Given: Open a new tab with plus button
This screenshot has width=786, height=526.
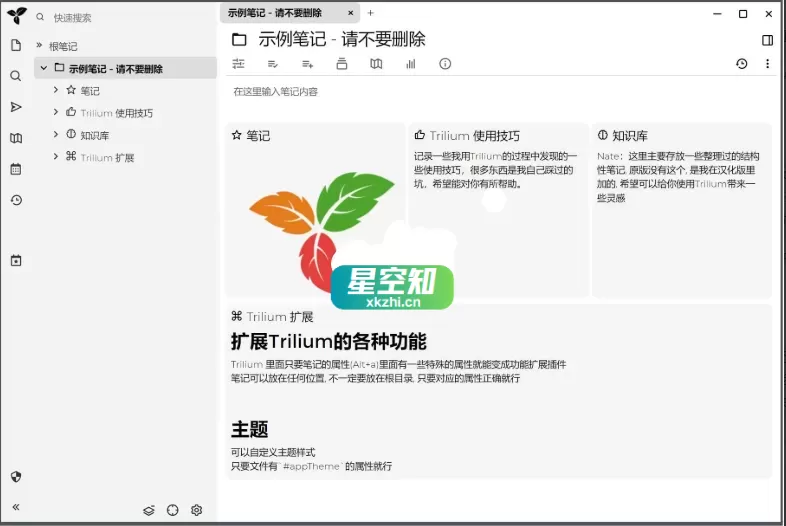Looking at the screenshot, I should [370, 13].
